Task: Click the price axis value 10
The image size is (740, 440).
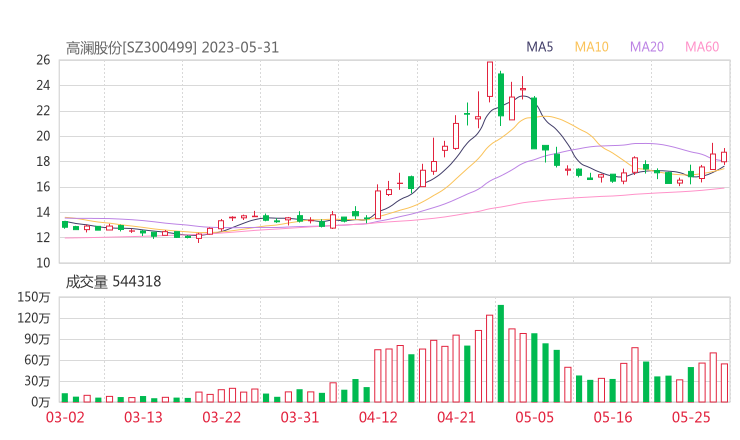Action: click(x=43, y=263)
